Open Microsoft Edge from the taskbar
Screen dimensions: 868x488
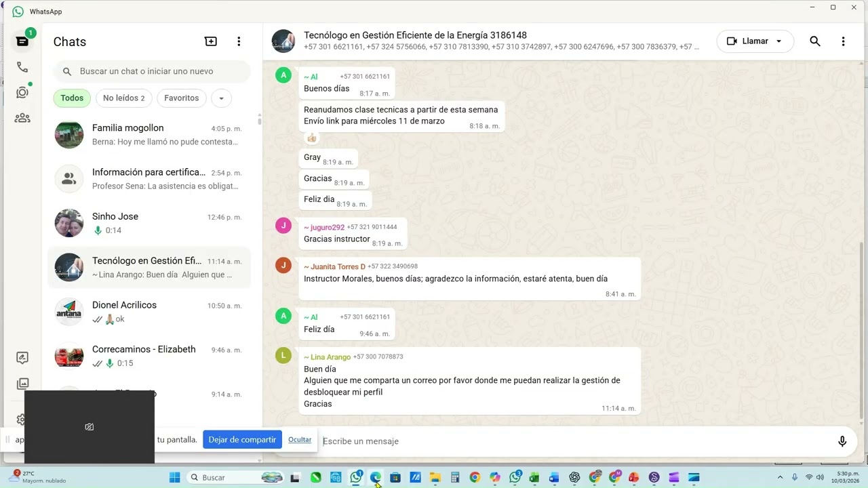376,477
